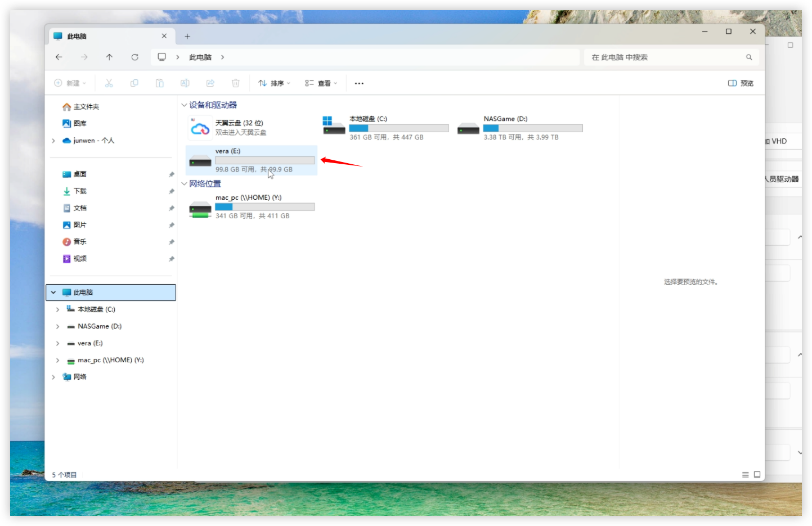Image resolution: width=812 pixels, height=526 pixels.
Task: Select Downloads in the quick access list
Action: (x=80, y=191)
